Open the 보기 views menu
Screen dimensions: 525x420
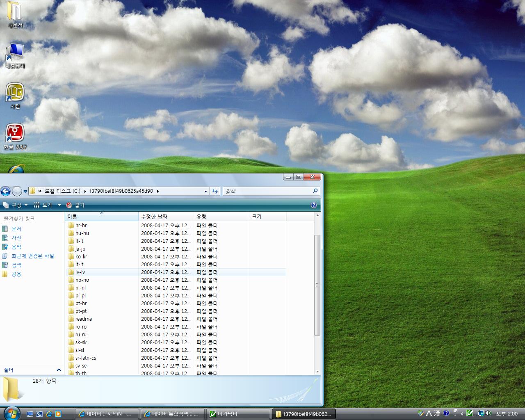pos(43,205)
